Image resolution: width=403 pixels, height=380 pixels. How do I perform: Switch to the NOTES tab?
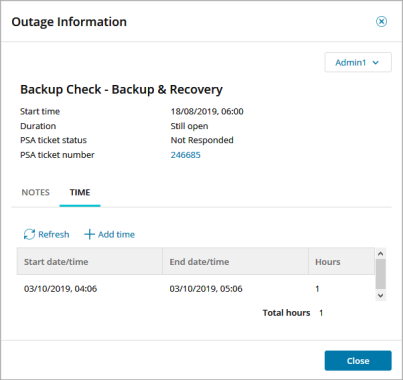coord(36,192)
